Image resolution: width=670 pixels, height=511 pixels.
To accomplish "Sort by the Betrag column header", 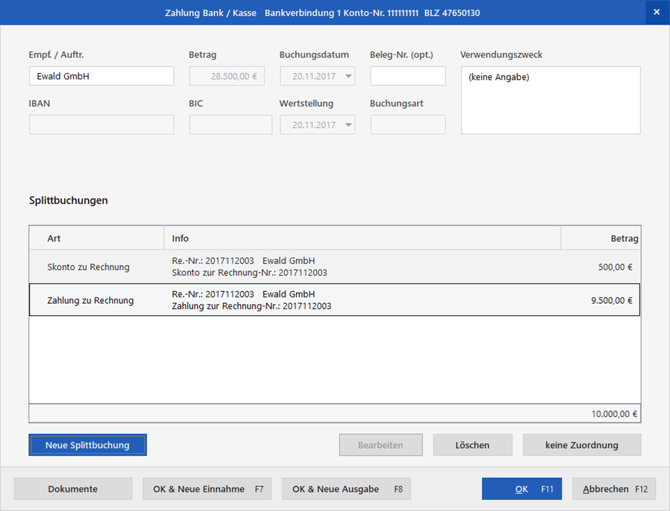I will pyautogui.click(x=600, y=238).
